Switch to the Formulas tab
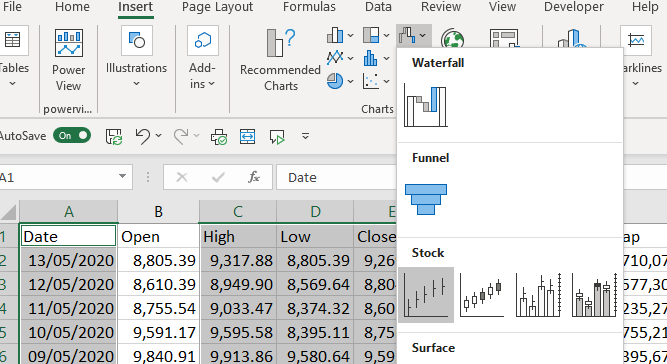This screenshot has height=364, width=667. [x=309, y=7]
